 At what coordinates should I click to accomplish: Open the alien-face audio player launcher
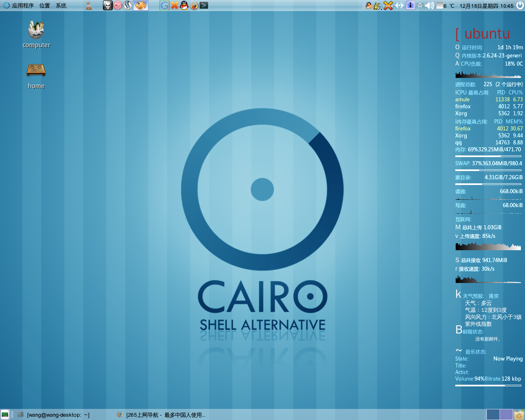tap(107, 5)
